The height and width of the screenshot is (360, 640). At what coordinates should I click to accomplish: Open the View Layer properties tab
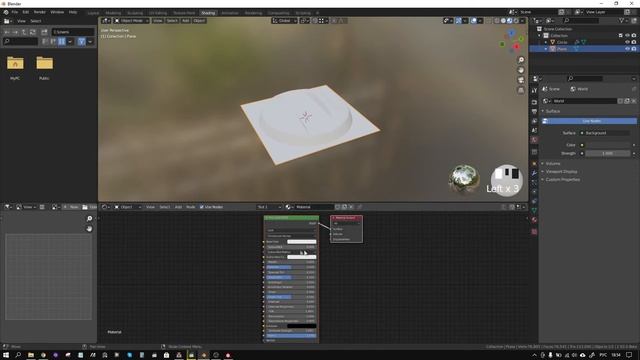pos(534,121)
